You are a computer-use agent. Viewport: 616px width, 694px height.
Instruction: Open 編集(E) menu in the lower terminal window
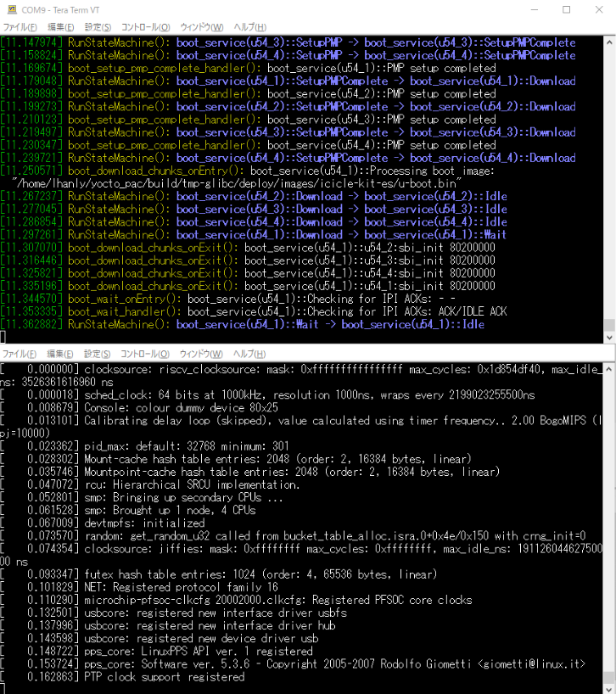coord(60,354)
